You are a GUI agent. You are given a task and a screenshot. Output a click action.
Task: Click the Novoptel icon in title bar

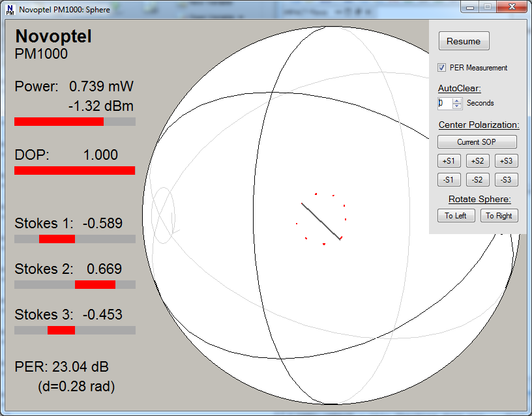[x=10, y=10]
